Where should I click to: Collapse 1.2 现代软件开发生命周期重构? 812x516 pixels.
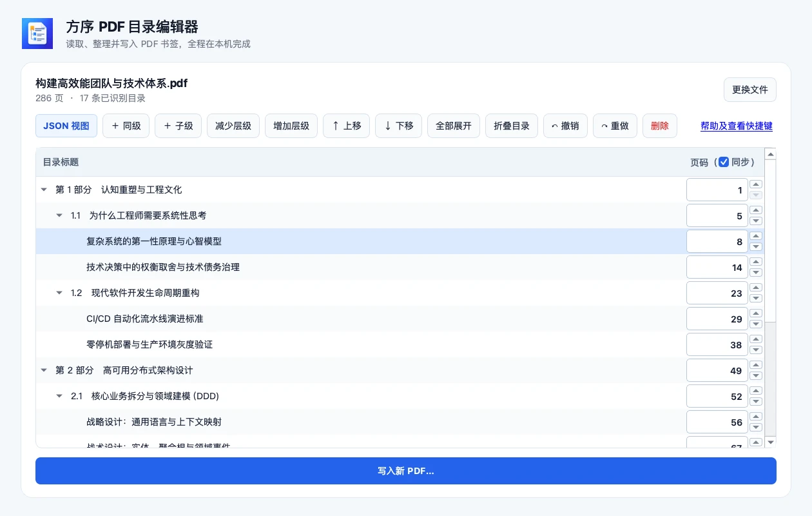coord(59,293)
